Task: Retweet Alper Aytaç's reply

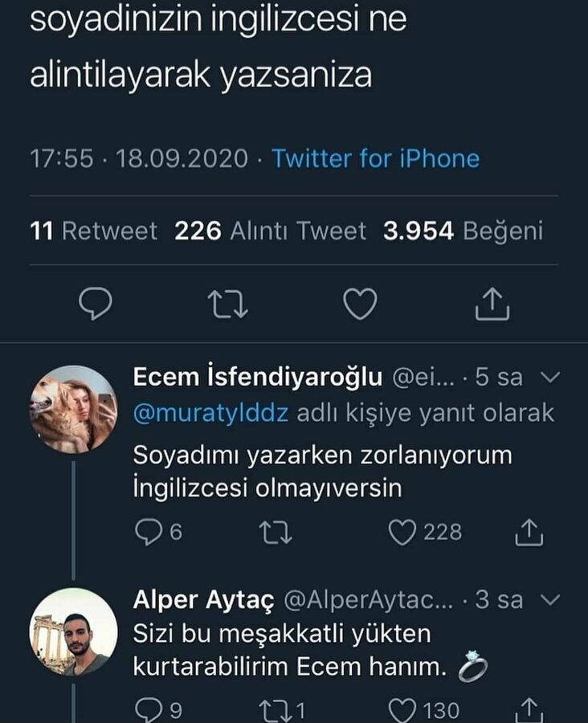Action: click(276, 710)
